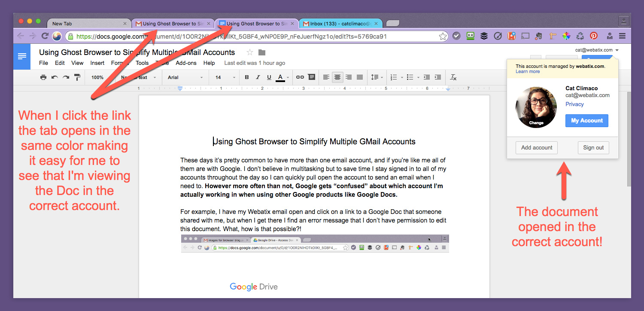
Task: Open the browser hamburger menu
Action: pyautogui.click(x=622, y=37)
